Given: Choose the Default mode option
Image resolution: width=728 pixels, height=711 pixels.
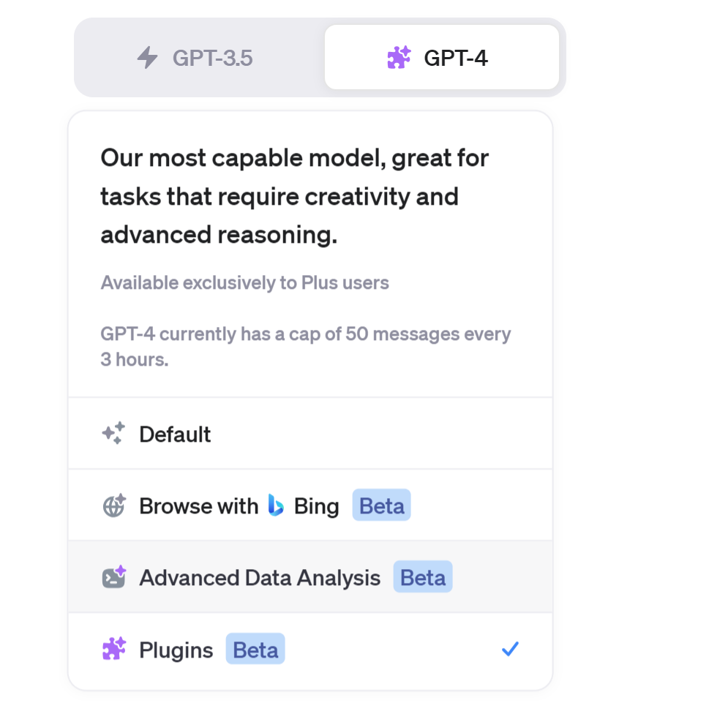Looking at the screenshot, I should coord(176,434).
